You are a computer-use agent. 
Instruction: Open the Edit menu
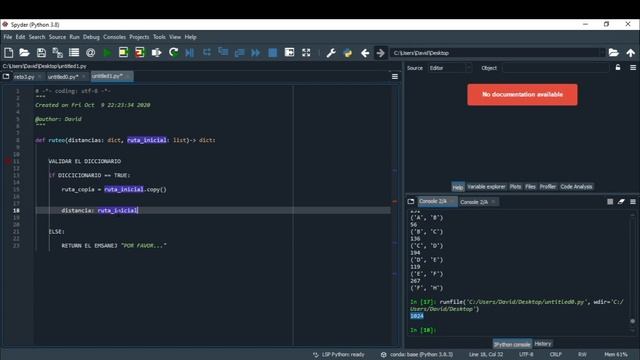point(20,37)
